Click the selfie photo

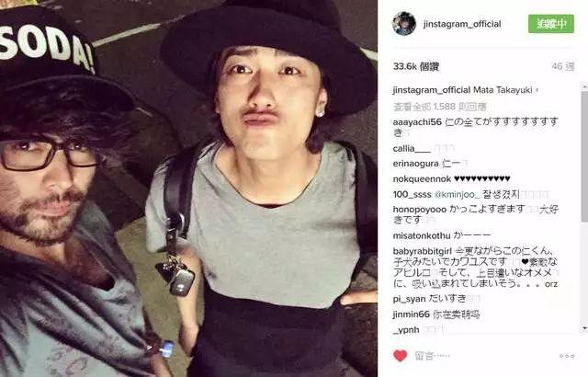pos(188,188)
